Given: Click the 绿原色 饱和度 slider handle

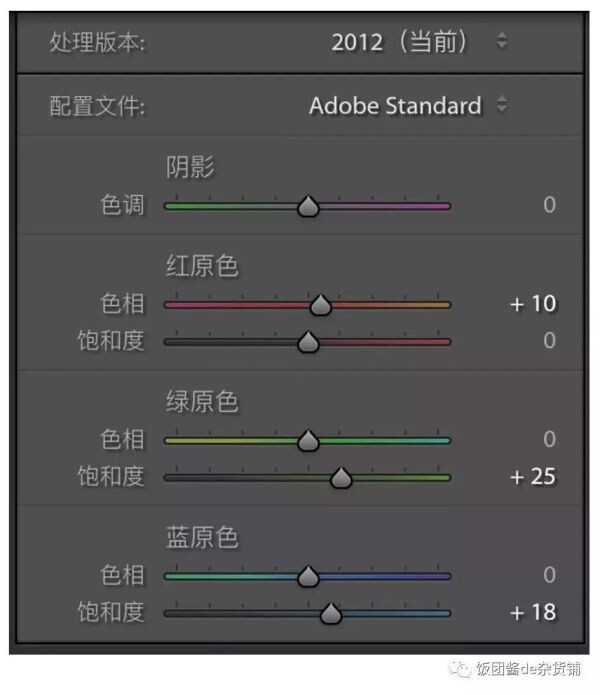Looking at the screenshot, I should point(341,478).
